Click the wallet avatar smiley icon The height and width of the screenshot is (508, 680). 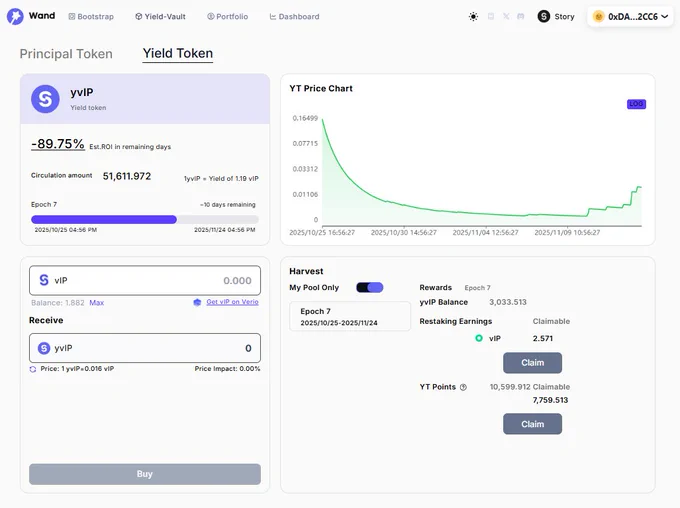coord(598,16)
